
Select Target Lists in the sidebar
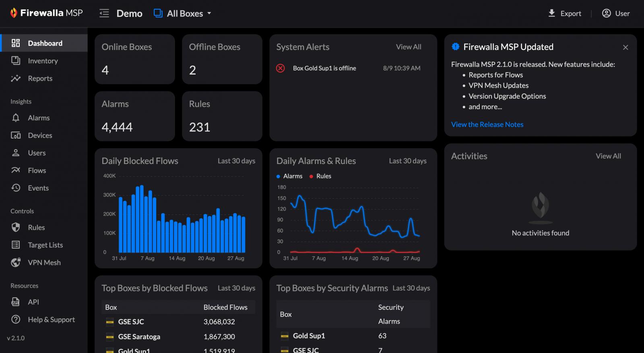click(43, 245)
